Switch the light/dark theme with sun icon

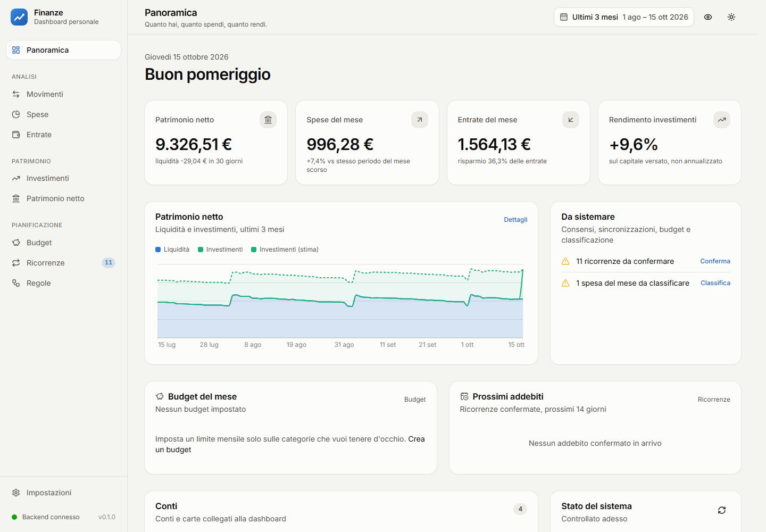click(x=731, y=17)
